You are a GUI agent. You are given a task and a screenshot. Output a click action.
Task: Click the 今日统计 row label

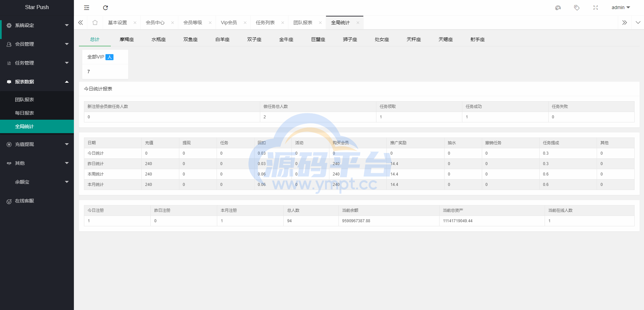(x=96, y=153)
